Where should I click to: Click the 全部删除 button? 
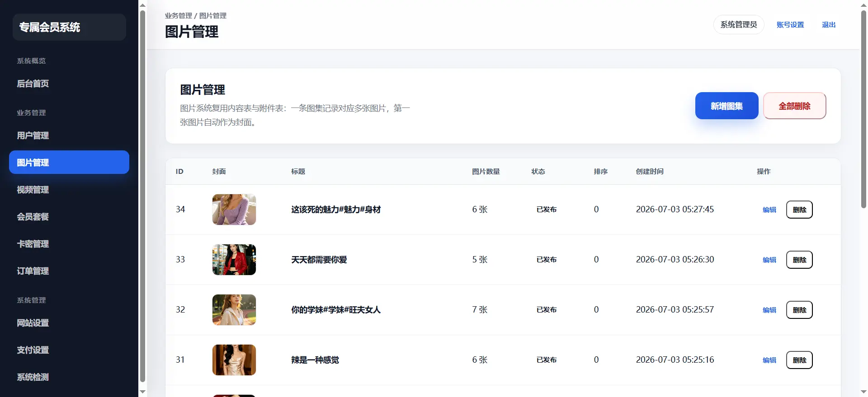(x=794, y=106)
